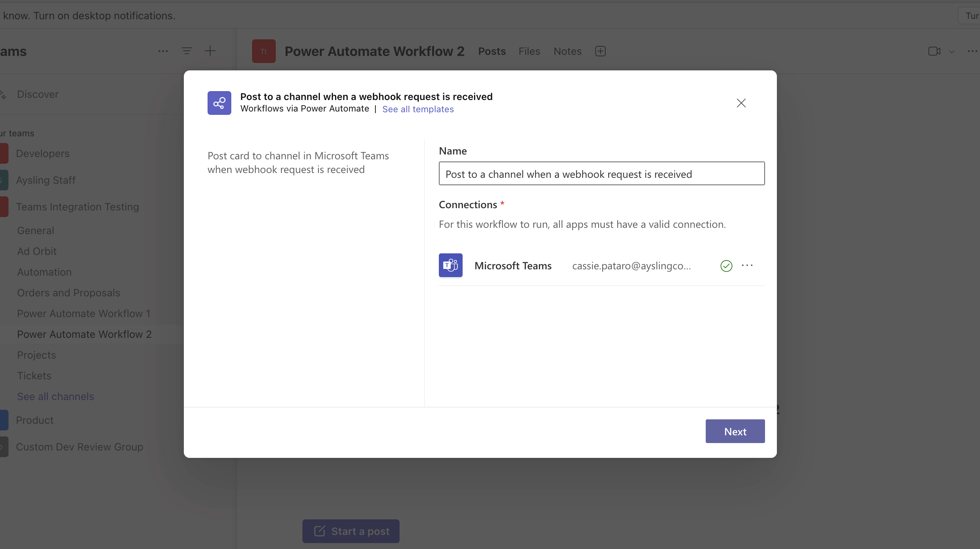Click See all templates link
Screen dimensions: 980x549
(418, 109)
